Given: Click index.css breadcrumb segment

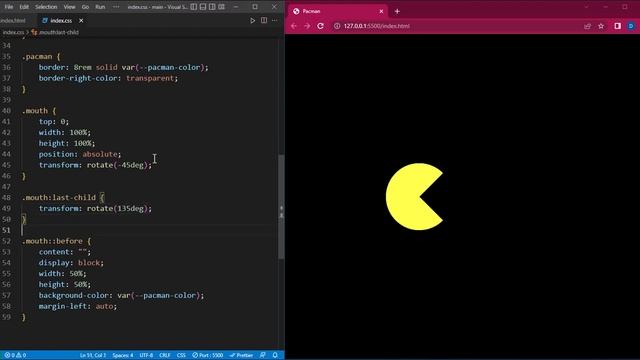Looking at the screenshot, I should coord(13,32).
